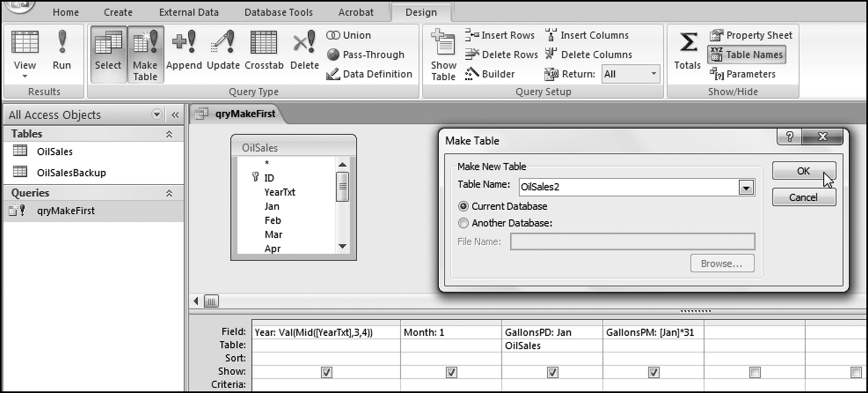Image resolution: width=868 pixels, height=393 pixels.
Task: Click the Make Table dialog help button
Action: (789, 137)
